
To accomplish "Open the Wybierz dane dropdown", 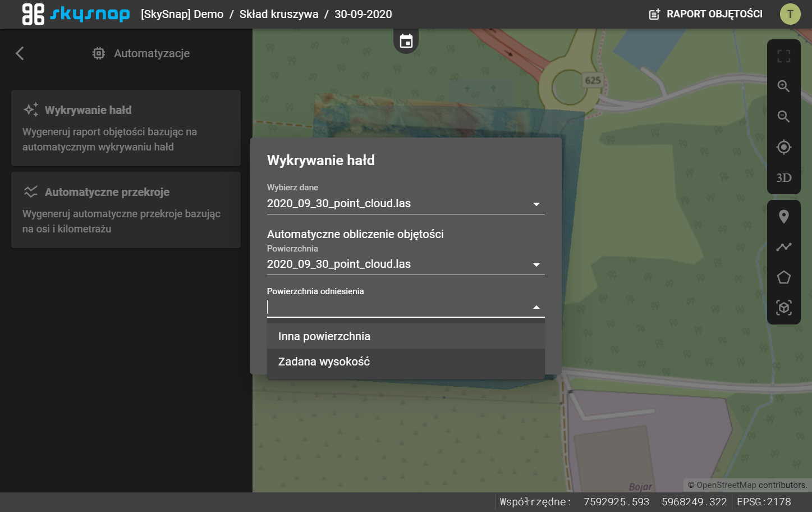I will (x=406, y=204).
